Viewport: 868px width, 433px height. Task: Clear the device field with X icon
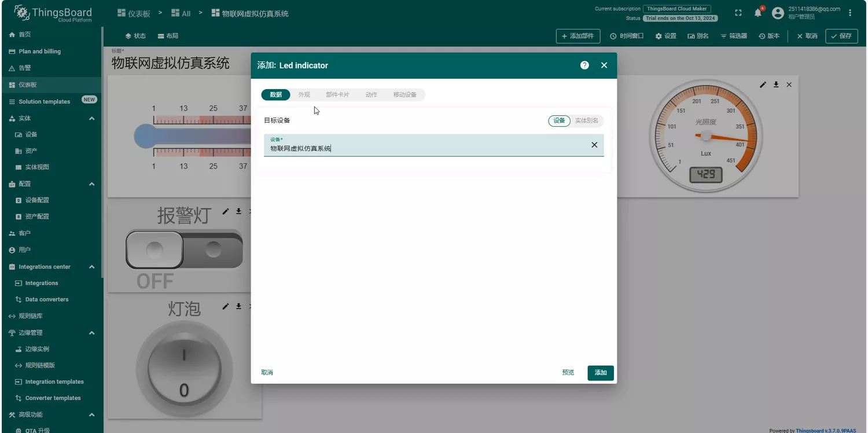tap(594, 145)
